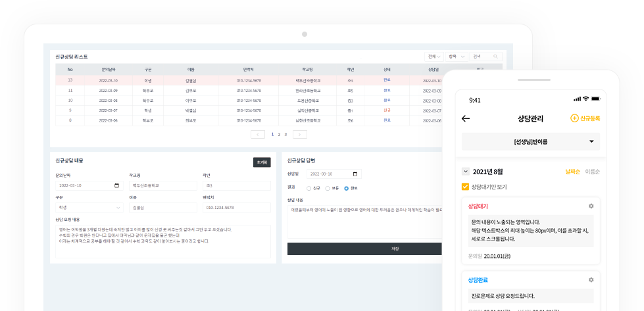The width and height of the screenshot is (644, 311).
Task: Select table row No 10
Action: 249,101
